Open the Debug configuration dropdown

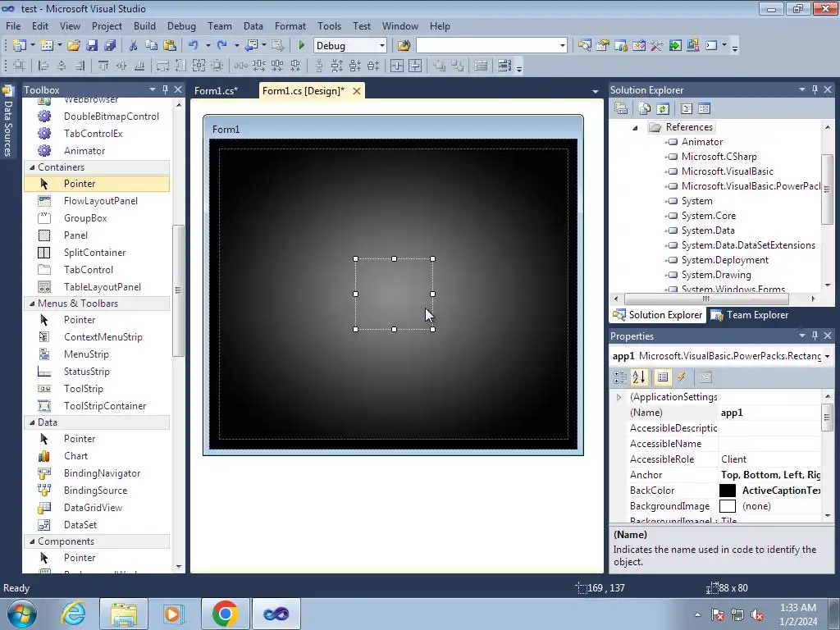point(382,46)
